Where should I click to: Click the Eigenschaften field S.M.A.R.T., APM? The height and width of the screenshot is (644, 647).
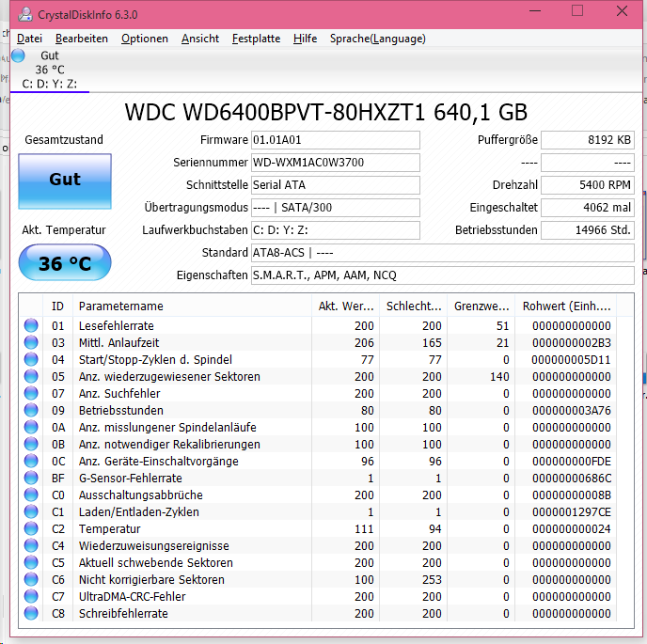point(443,275)
